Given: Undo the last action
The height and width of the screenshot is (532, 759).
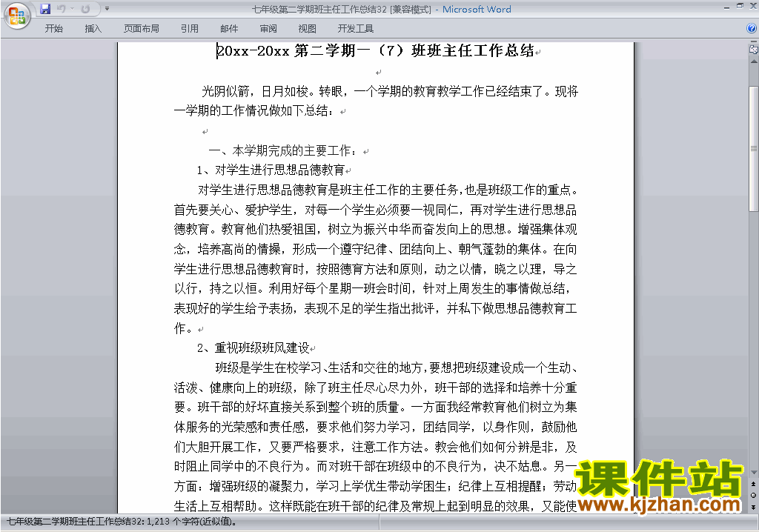Looking at the screenshot, I should click(62, 9).
